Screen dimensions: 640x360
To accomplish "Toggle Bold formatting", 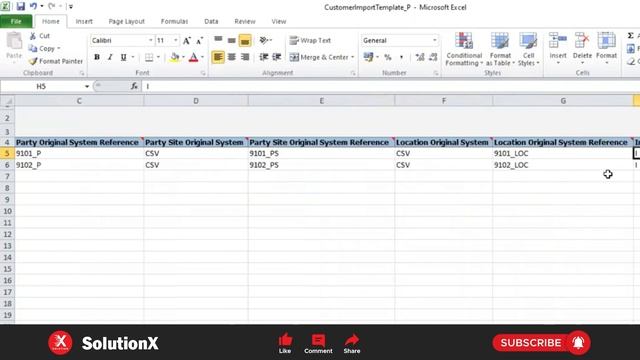I will [97, 57].
